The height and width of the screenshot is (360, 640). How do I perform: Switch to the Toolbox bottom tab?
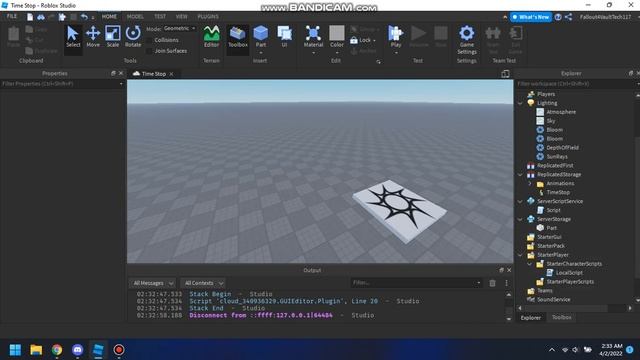562,317
